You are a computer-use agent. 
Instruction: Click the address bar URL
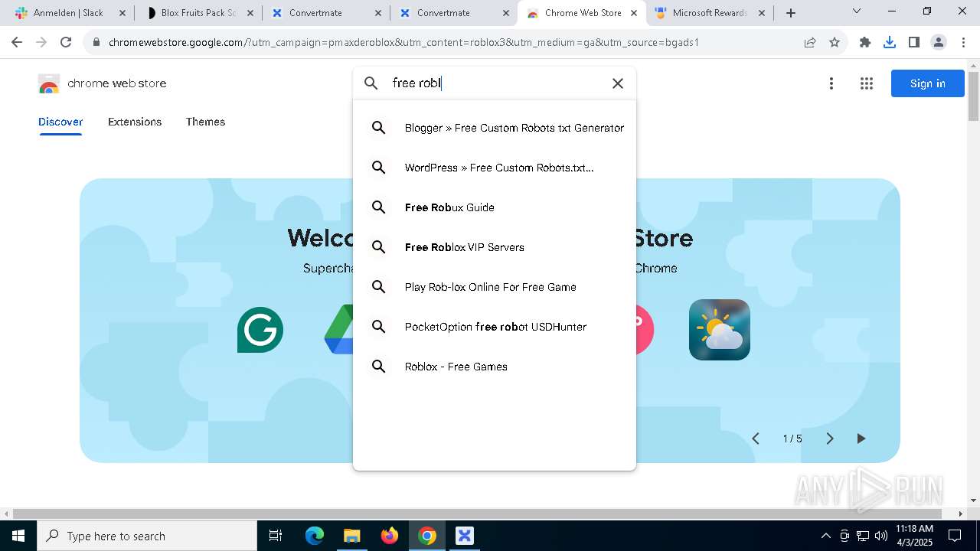(404, 42)
